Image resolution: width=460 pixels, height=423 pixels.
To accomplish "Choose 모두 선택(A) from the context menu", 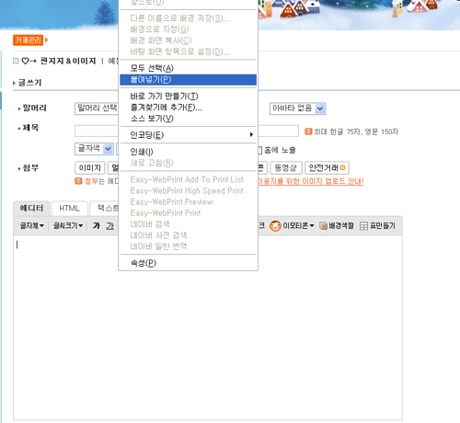I will click(188, 68).
